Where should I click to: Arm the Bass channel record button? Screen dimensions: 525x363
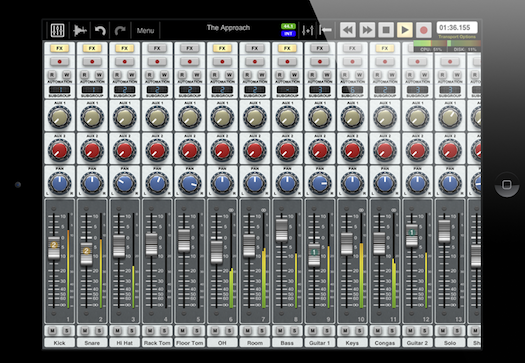(287, 62)
